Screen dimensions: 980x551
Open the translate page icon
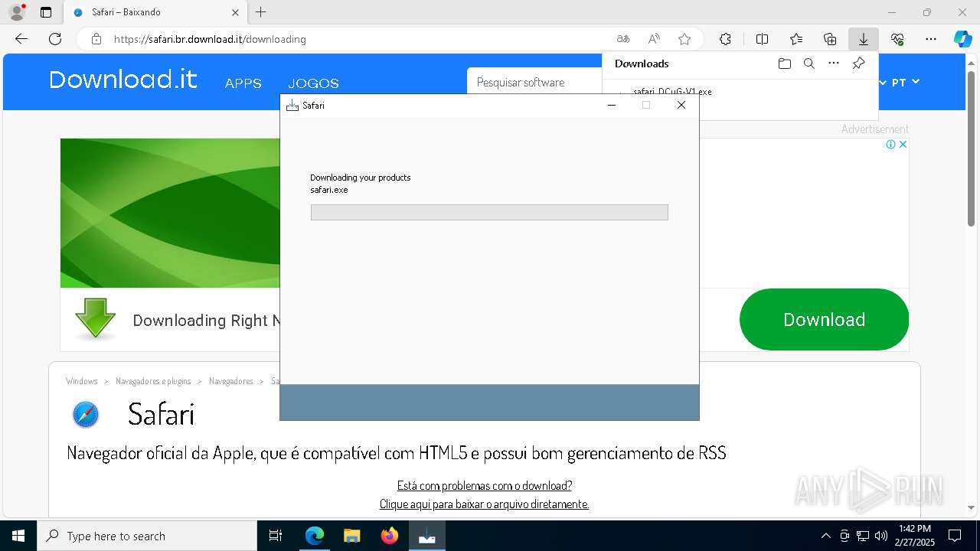(x=623, y=39)
